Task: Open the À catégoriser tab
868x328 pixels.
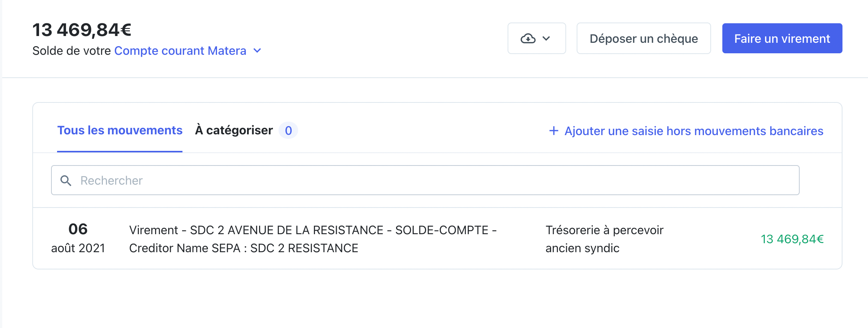Action: pos(234,131)
